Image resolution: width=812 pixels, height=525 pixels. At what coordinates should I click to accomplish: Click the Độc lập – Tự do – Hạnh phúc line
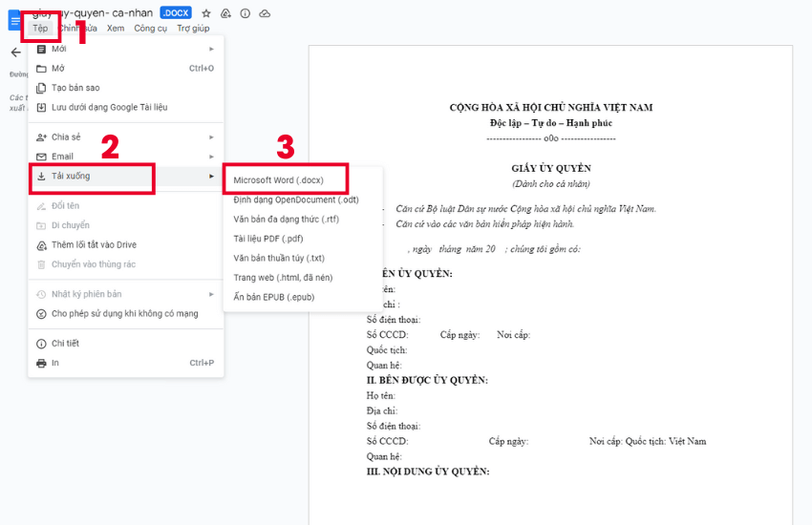click(x=551, y=123)
